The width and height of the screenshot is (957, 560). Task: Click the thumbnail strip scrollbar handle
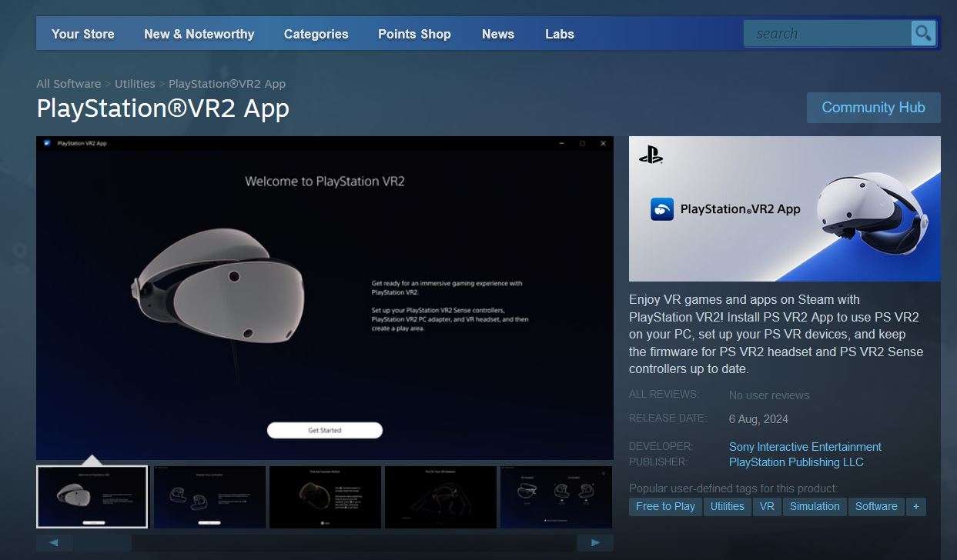[x=102, y=543]
